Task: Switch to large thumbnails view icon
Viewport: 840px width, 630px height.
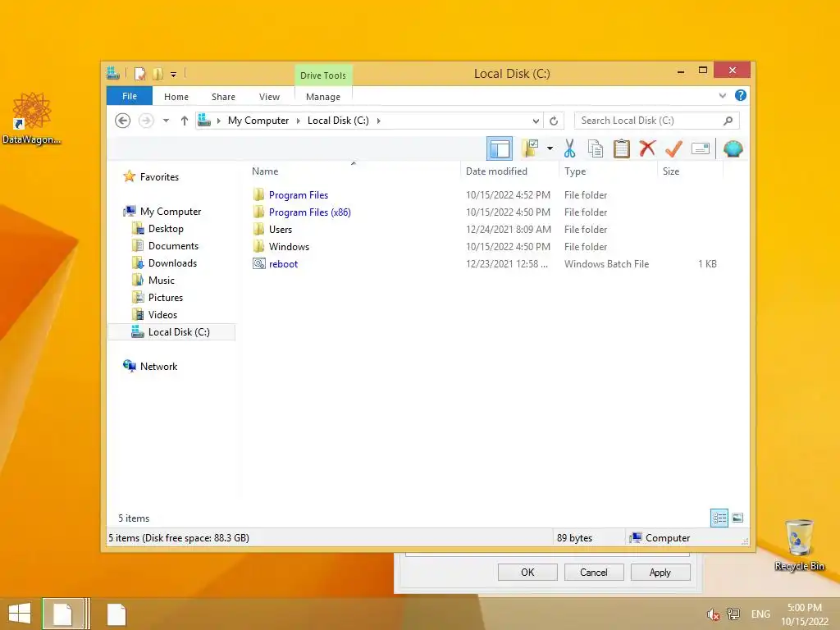Action: pyautogui.click(x=737, y=518)
